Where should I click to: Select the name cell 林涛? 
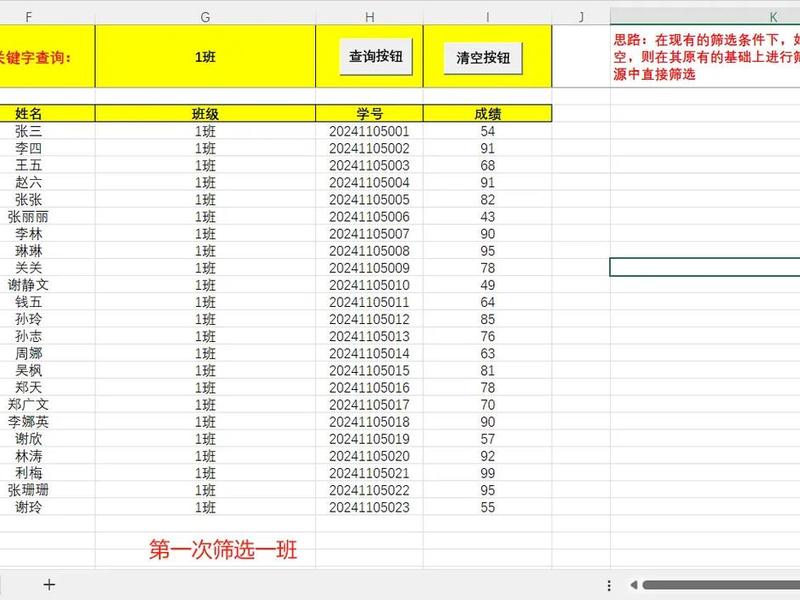tap(47, 456)
